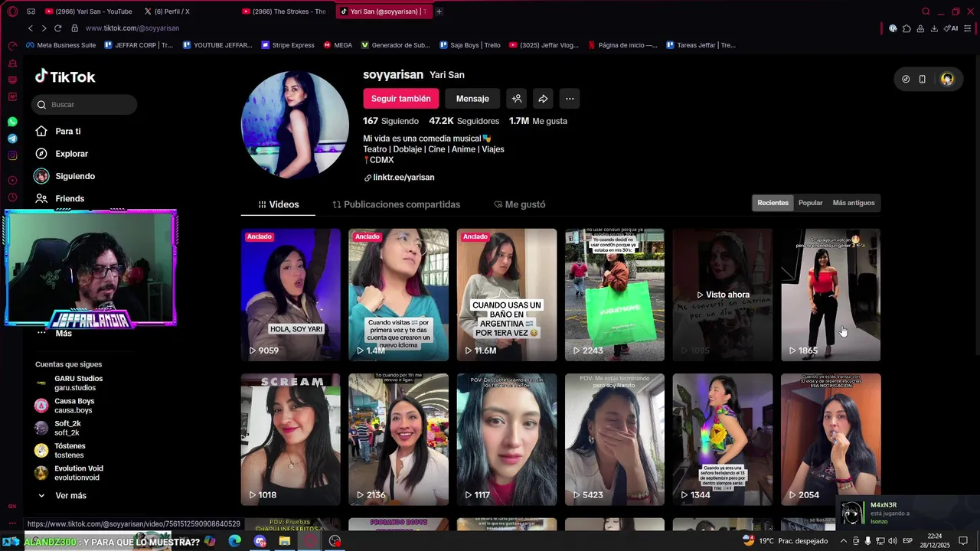Click the phone icon in floating toolbar

923,79
